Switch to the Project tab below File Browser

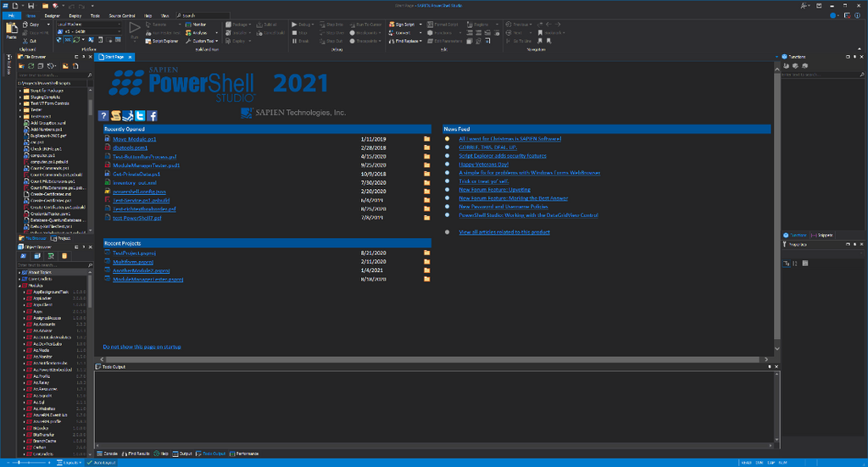[x=61, y=238]
